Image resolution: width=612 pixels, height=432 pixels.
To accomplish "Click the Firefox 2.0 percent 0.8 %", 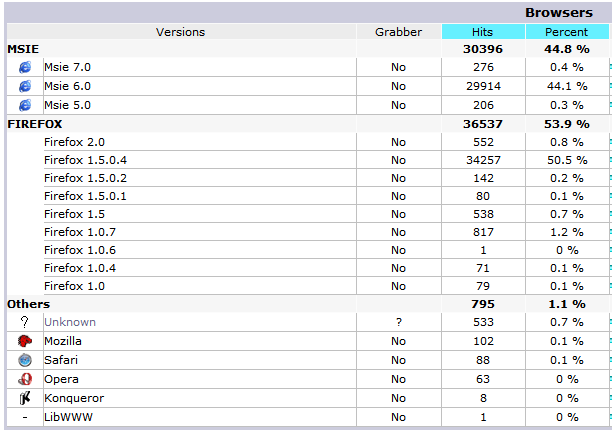I will [567, 142].
